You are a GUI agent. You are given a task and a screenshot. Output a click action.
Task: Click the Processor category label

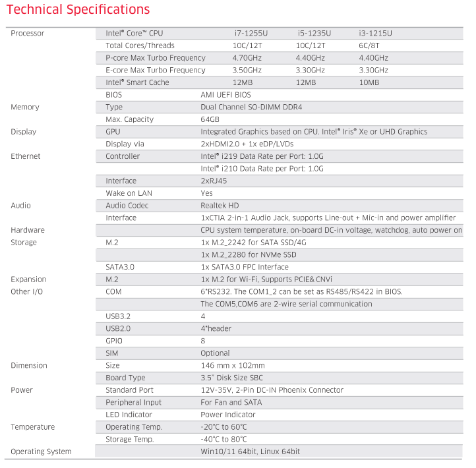[28, 33]
